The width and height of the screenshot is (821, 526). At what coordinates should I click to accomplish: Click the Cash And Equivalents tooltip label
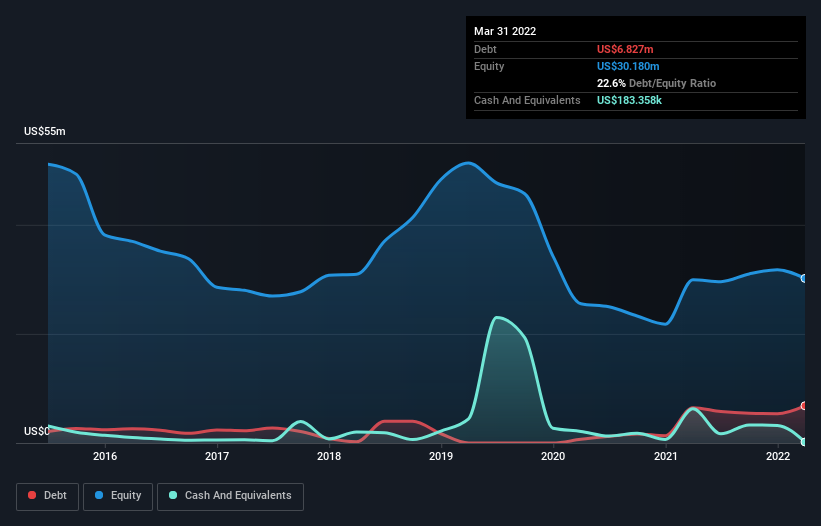[x=527, y=100]
